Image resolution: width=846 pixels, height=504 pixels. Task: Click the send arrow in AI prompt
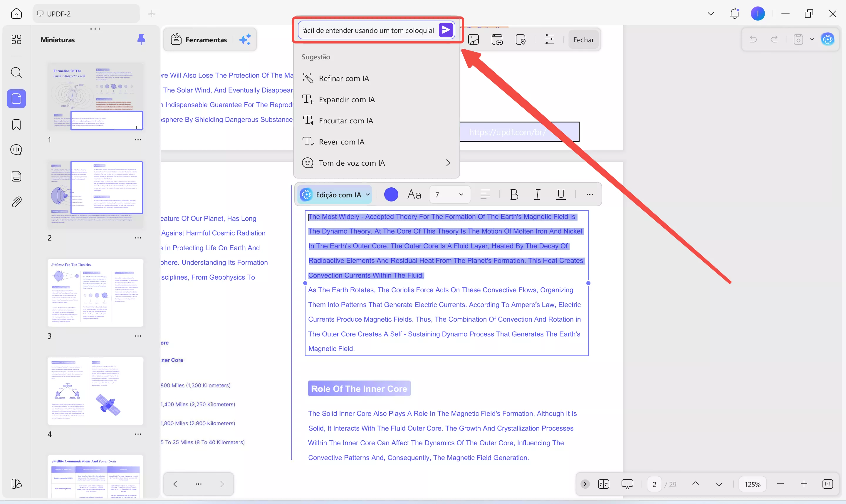coord(446,30)
